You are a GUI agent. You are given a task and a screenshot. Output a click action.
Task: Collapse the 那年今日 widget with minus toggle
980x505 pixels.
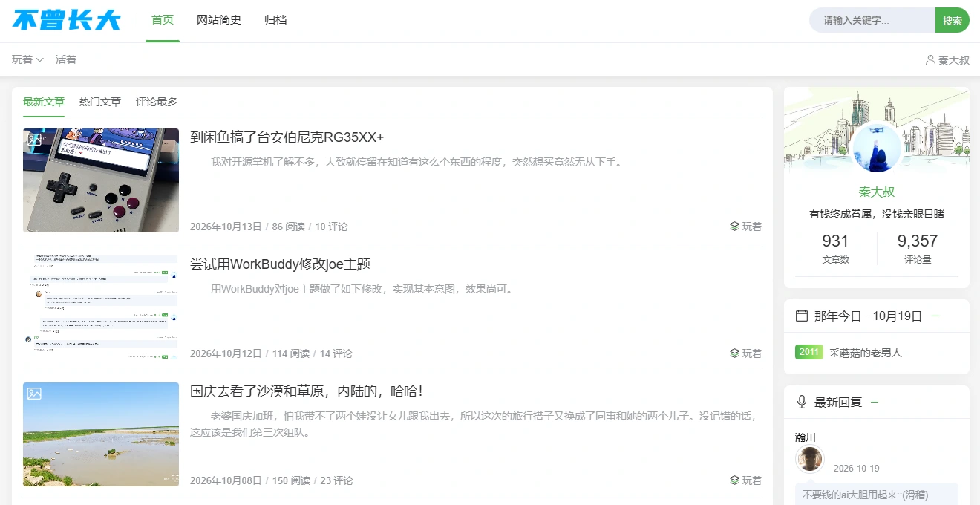(x=935, y=316)
